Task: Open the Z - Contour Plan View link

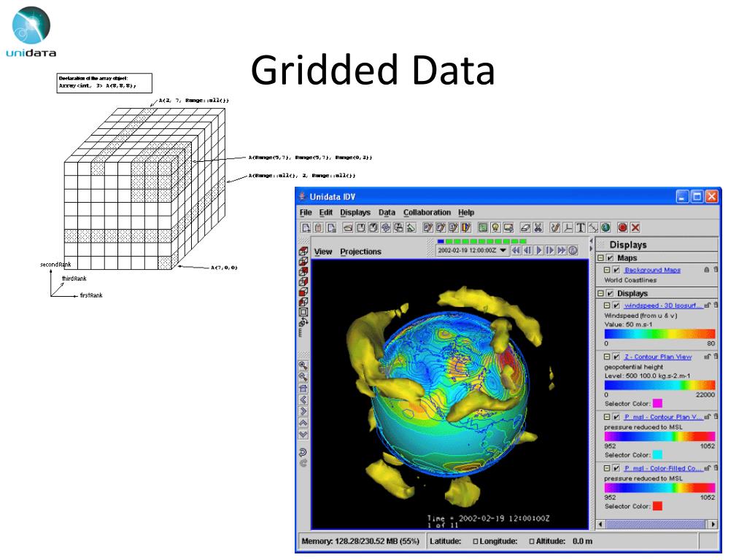Action: pyautogui.click(x=658, y=357)
